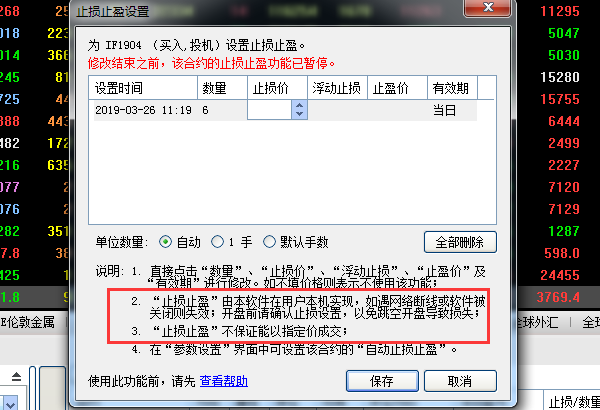The height and width of the screenshot is (410, 600).
Task: Click the stop-loss price spinner down arrow
Action: point(300,114)
